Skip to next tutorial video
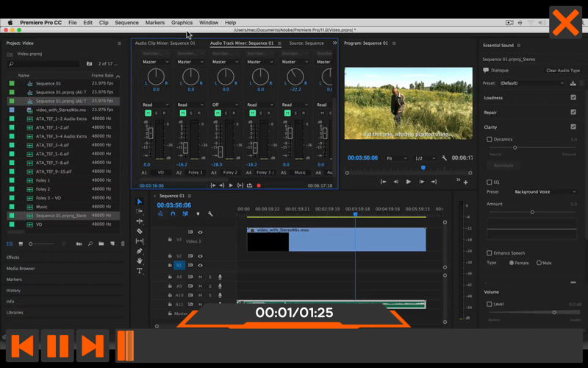This screenshot has width=588, height=368. click(93, 345)
